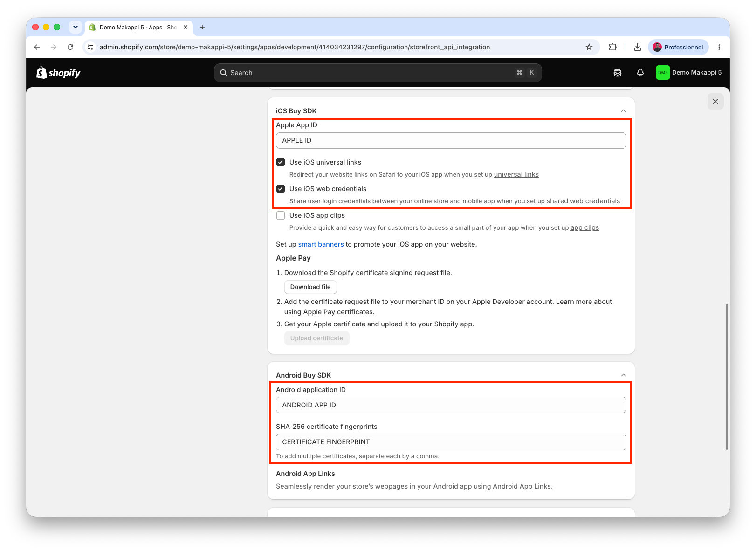Close the settings panel with the X button
756x551 pixels.
point(715,102)
